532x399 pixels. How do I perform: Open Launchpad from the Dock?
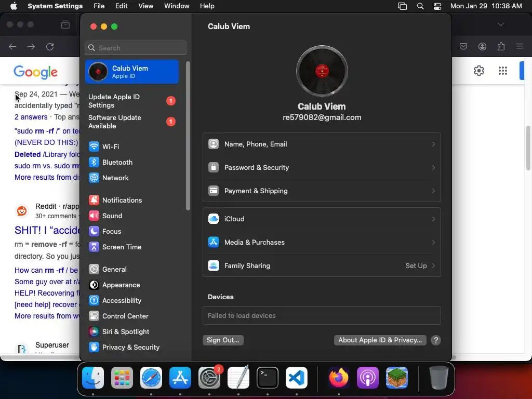click(122, 378)
